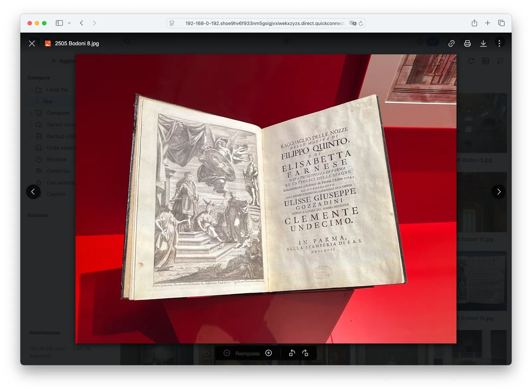Open the dimmed sort order icon
Image resolution: width=532 pixels, height=392 pixels.
(x=500, y=61)
